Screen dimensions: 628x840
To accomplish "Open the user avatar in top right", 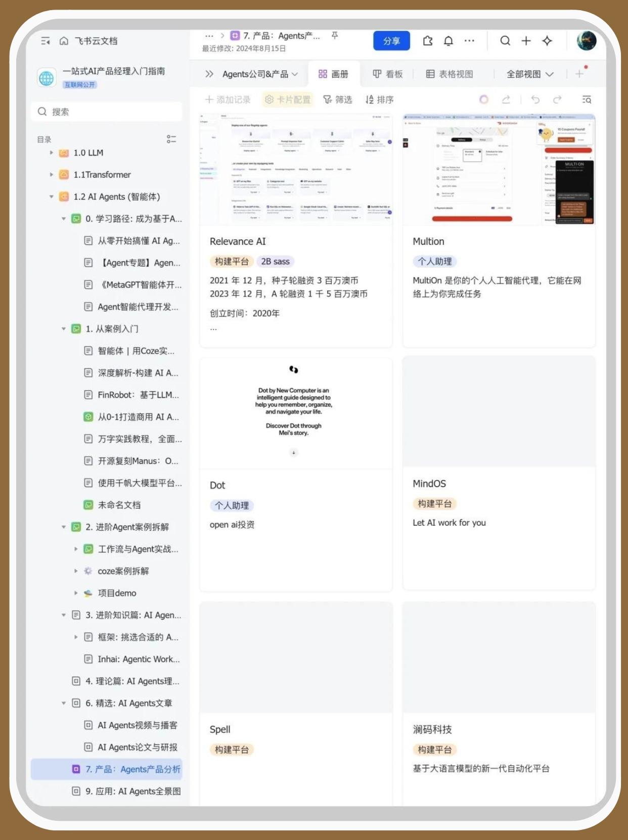I will (587, 41).
